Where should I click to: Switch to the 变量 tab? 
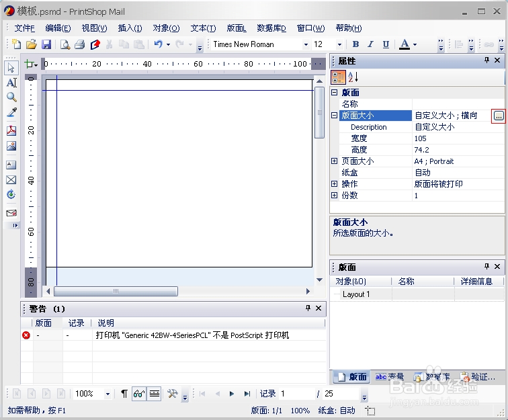point(390,376)
